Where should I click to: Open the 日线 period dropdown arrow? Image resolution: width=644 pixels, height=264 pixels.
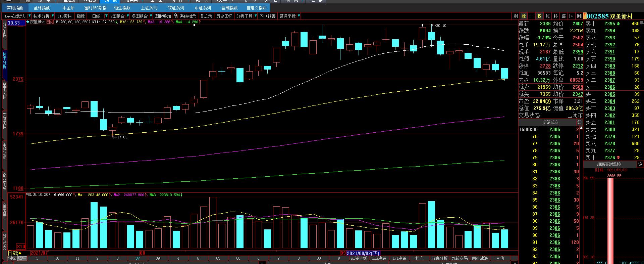click(x=106, y=16)
